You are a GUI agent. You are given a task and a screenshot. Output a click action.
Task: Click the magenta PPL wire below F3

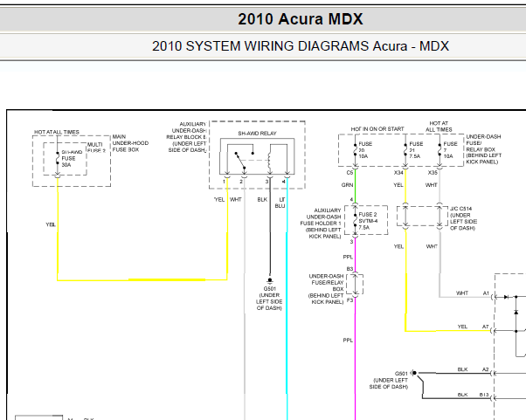click(x=355, y=359)
